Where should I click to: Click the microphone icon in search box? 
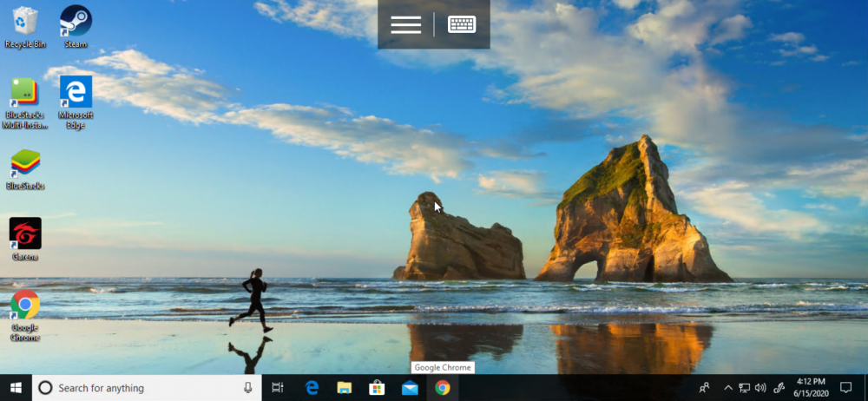(248, 388)
